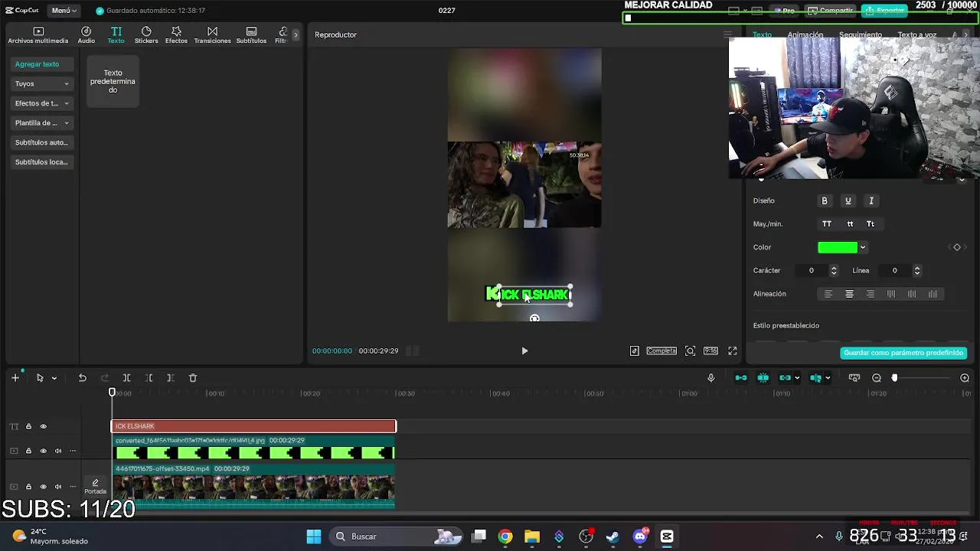The width and height of the screenshot is (980, 551).
Task: Open the text color dropdown arrow
Action: 863,247
